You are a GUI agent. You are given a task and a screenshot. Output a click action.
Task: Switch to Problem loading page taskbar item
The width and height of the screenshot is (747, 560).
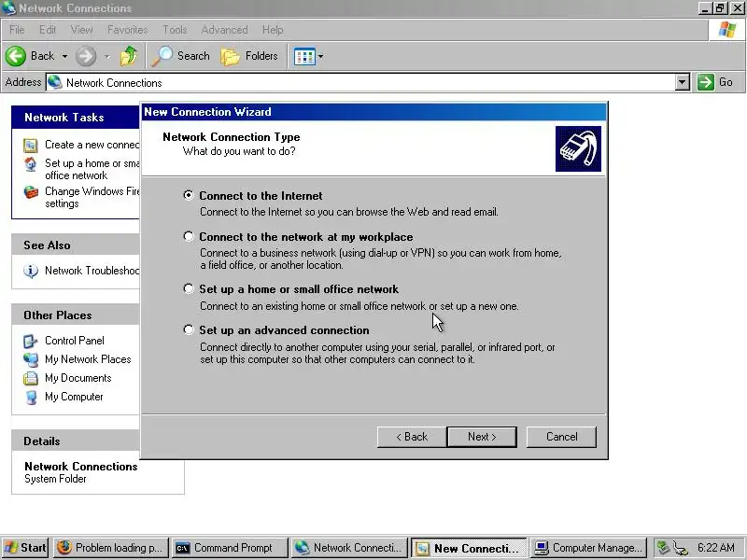coord(111,548)
